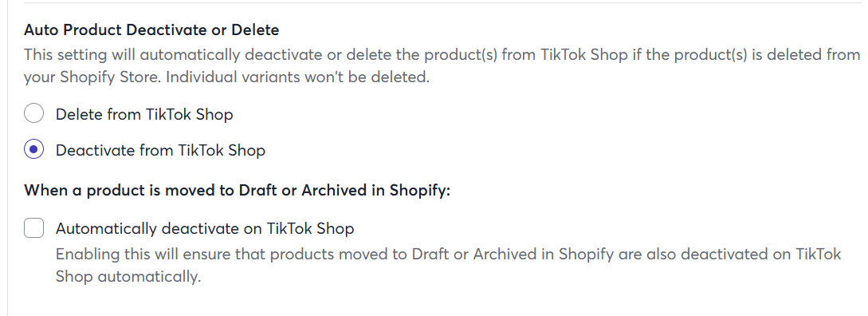
Task: Click the "This setting will automatically deactivate" description line
Action: tap(442, 55)
